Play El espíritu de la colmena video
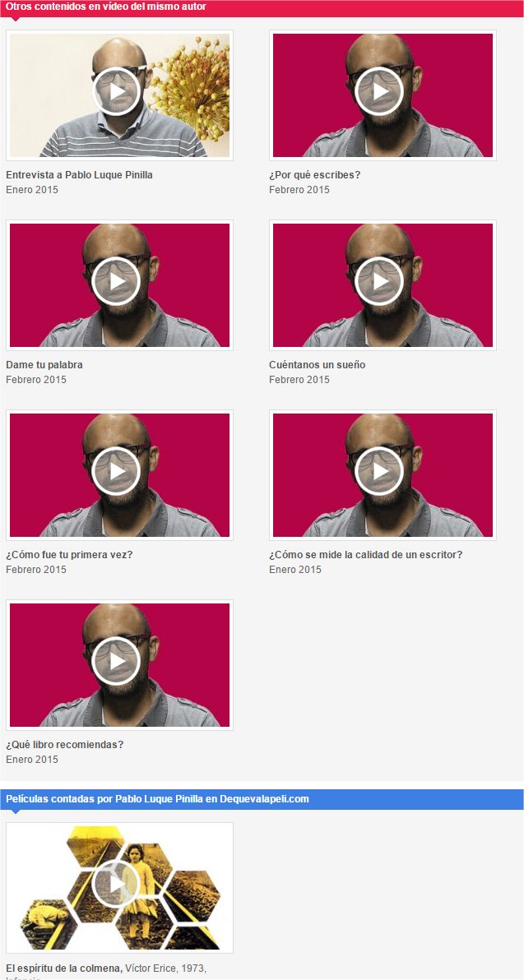 (116, 884)
